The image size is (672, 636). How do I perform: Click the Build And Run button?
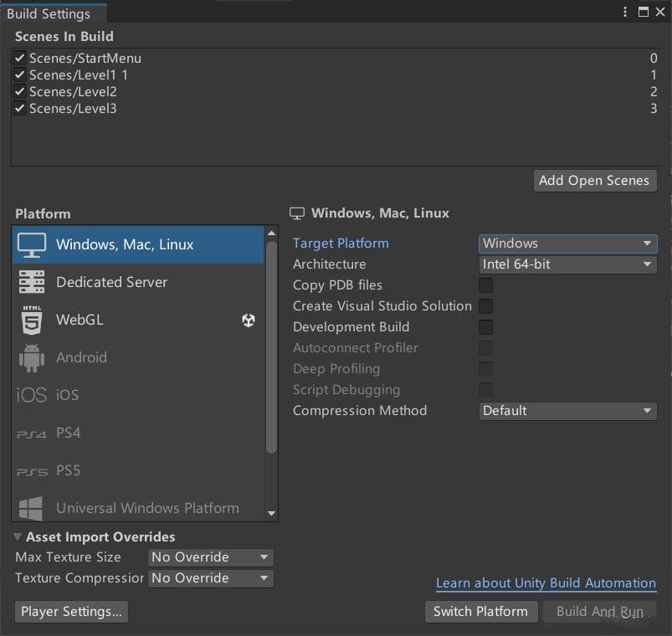(x=599, y=612)
